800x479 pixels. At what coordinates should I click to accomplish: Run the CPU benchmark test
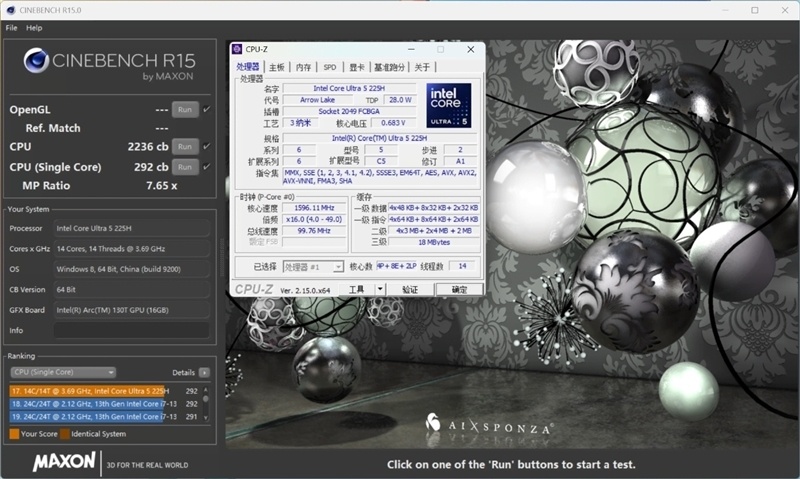[184, 146]
